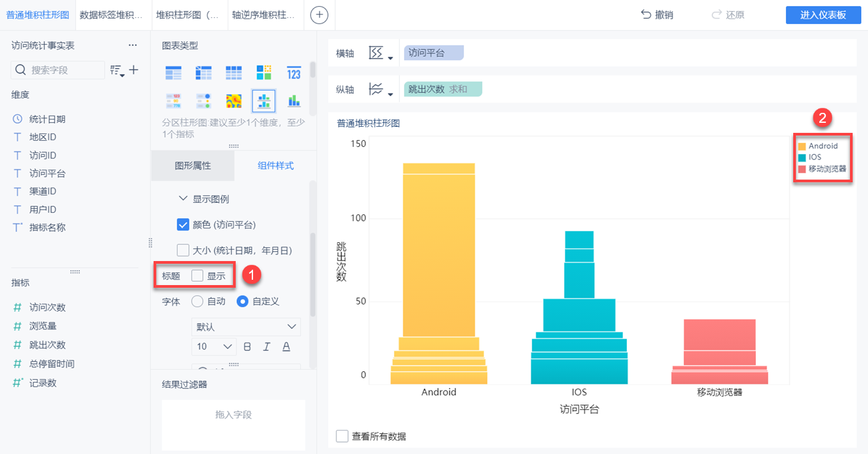Open the 图形属性 tab

193,166
